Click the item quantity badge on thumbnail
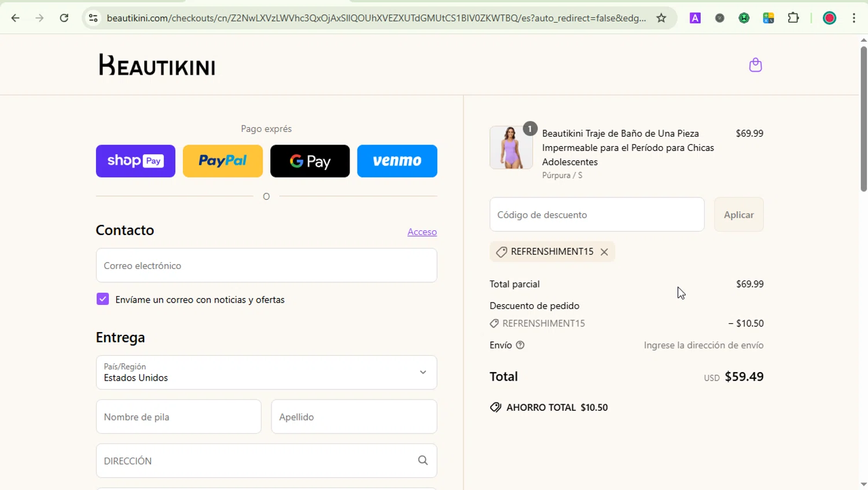The height and width of the screenshot is (490, 868). click(529, 128)
